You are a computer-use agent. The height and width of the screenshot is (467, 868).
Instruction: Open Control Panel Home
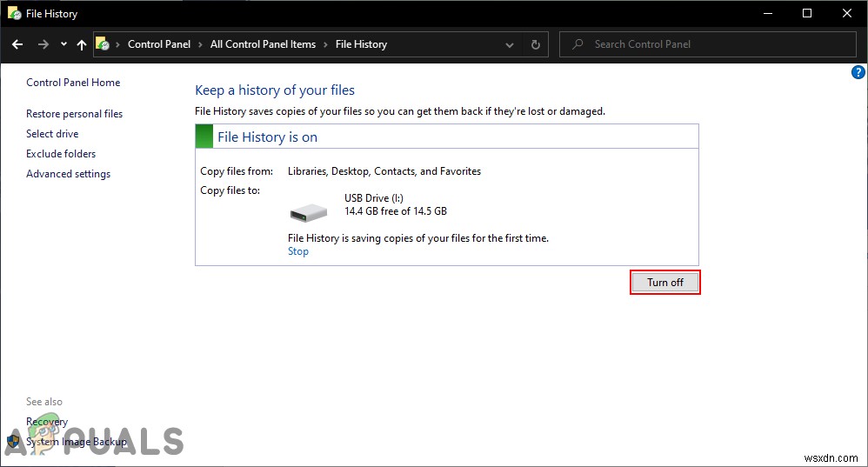73,83
